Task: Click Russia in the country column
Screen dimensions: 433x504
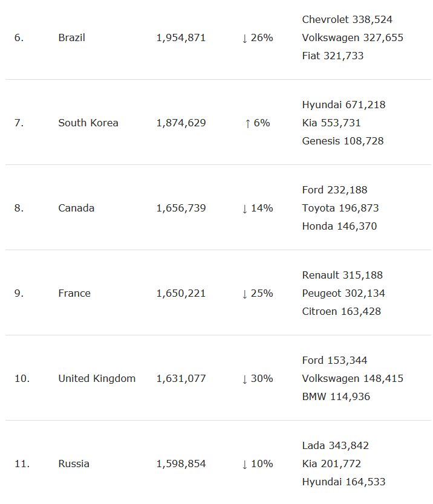Action: click(x=74, y=464)
